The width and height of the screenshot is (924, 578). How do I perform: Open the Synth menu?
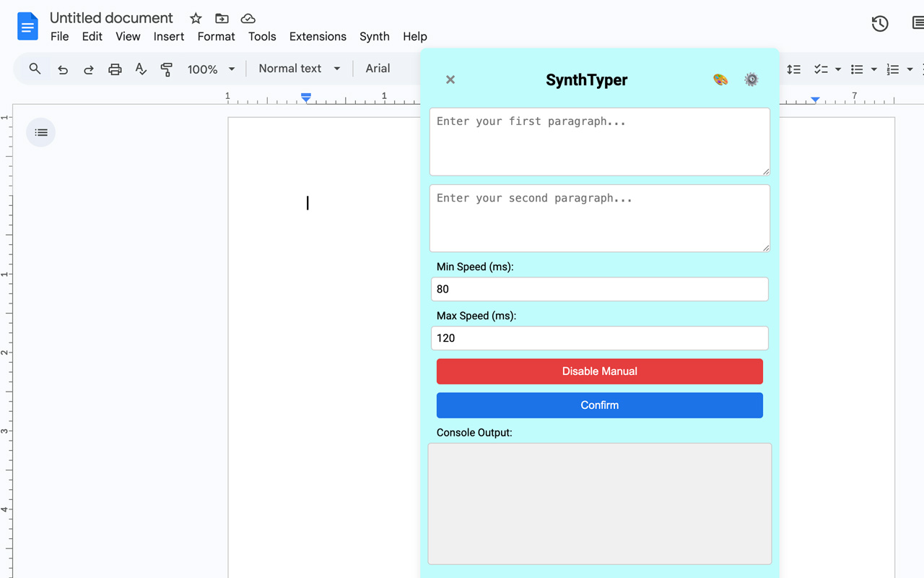(x=374, y=36)
